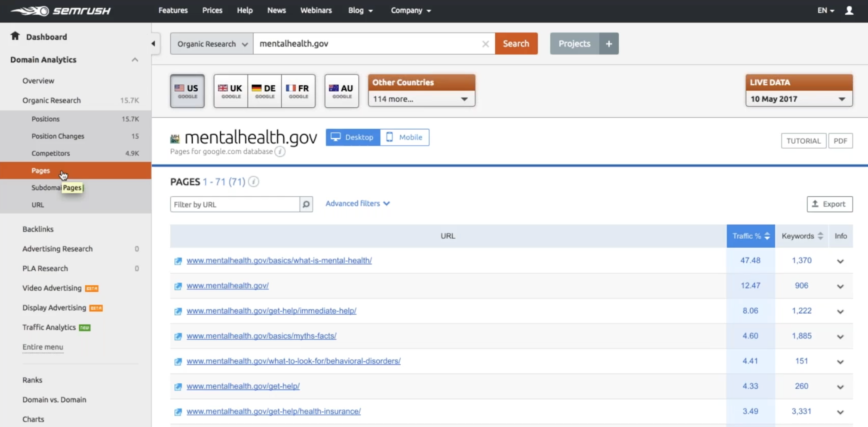This screenshot has height=427, width=868.
Task: Expand info for what-is-mental-health row
Action: coord(840,261)
